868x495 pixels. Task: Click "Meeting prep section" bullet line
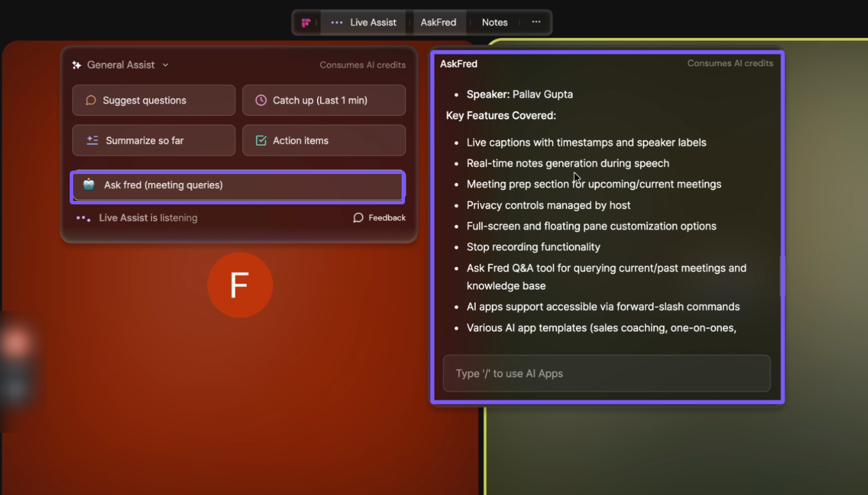(594, 184)
